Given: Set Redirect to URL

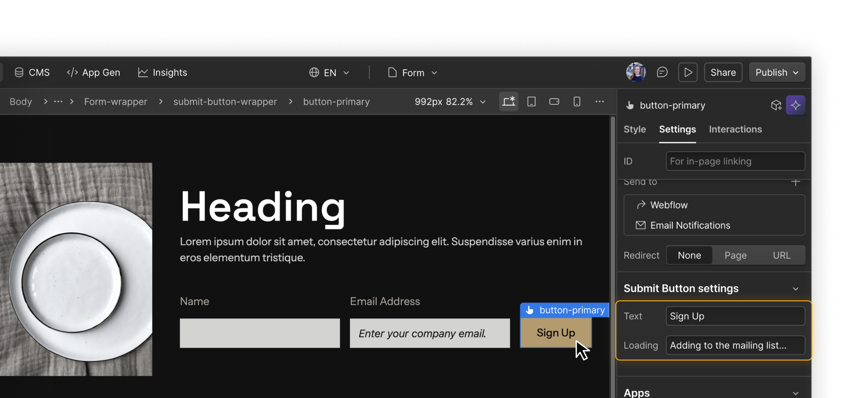Looking at the screenshot, I should coord(782,255).
